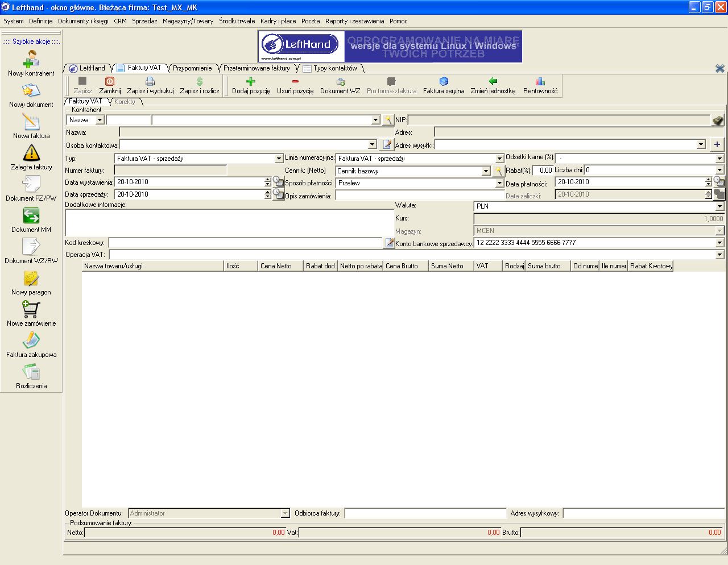Open Dokumenty i księgi menu
The image size is (728, 565).
point(83,21)
